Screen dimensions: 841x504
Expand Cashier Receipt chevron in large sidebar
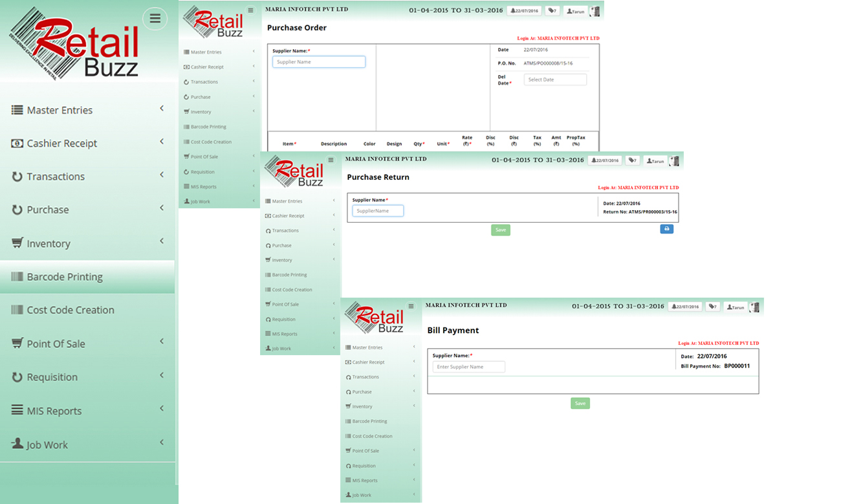point(162,141)
